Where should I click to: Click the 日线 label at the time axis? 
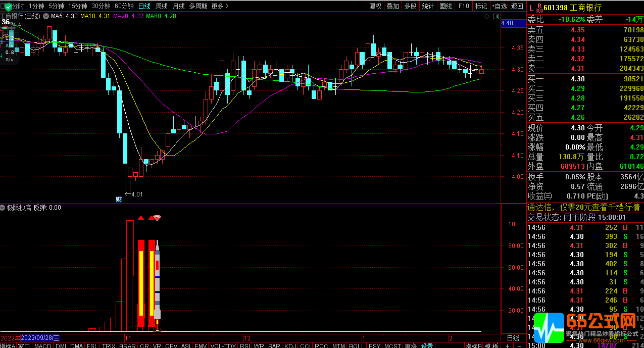coord(513,337)
